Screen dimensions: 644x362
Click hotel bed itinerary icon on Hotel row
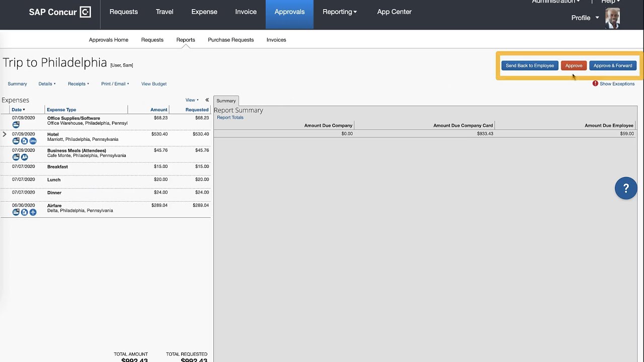click(33, 141)
